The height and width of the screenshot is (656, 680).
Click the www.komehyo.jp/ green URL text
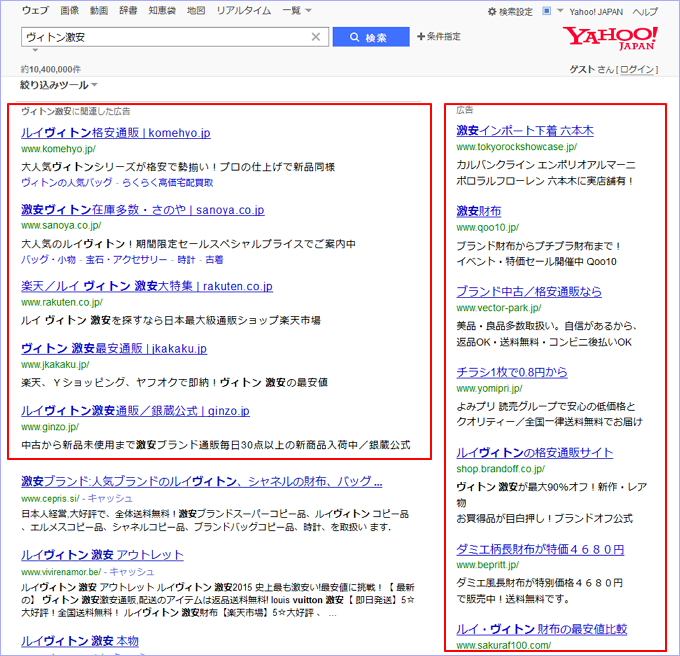click(59, 149)
